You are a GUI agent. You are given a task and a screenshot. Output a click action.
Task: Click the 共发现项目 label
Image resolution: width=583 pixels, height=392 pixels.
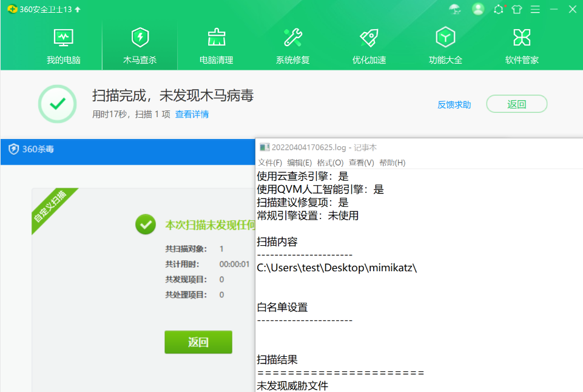(186, 279)
